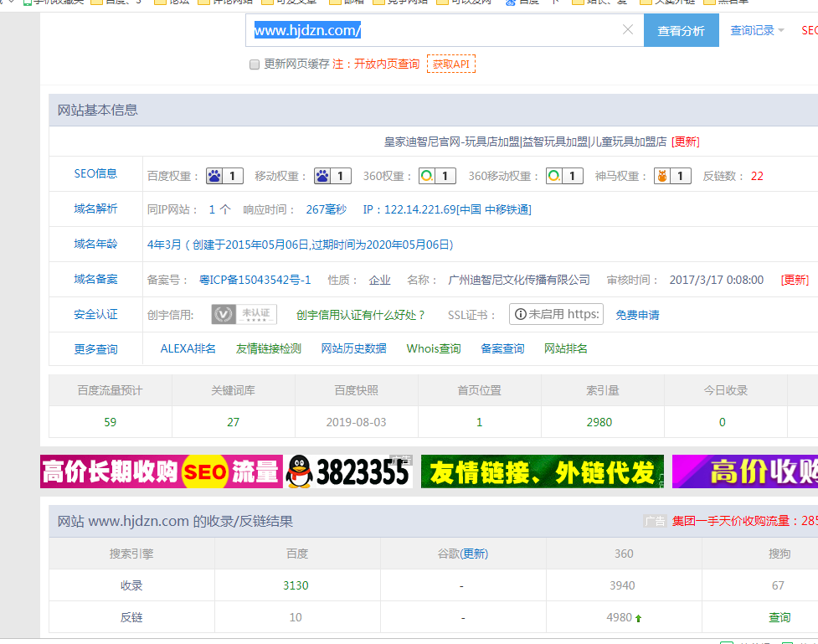
Task: Click the 百度 收录 value 3130
Action: (296, 585)
